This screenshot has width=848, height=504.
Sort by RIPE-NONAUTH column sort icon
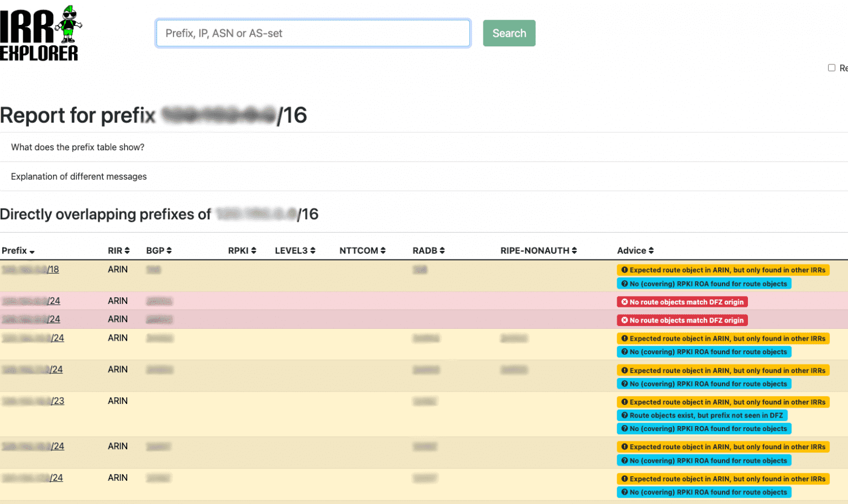click(574, 250)
